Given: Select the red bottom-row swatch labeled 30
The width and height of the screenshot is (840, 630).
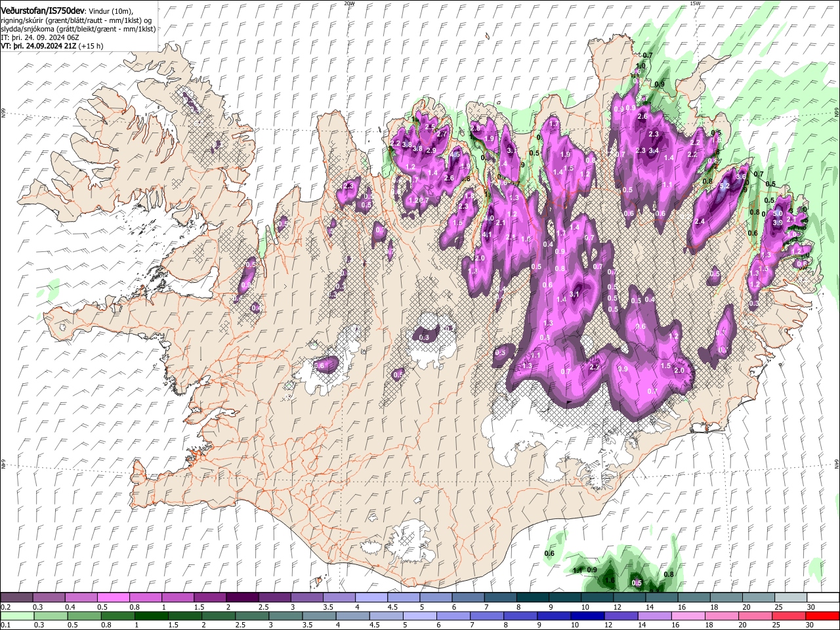Looking at the screenshot, I should (822, 616).
